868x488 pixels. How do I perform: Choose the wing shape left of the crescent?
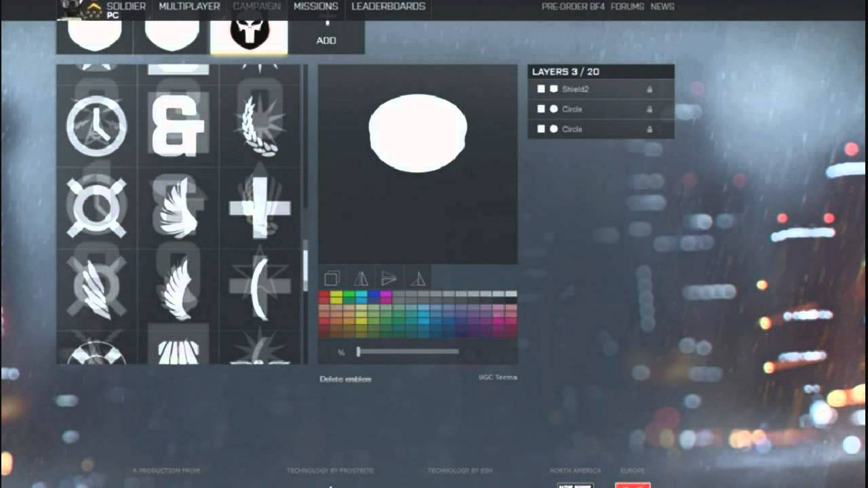tap(178, 290)
